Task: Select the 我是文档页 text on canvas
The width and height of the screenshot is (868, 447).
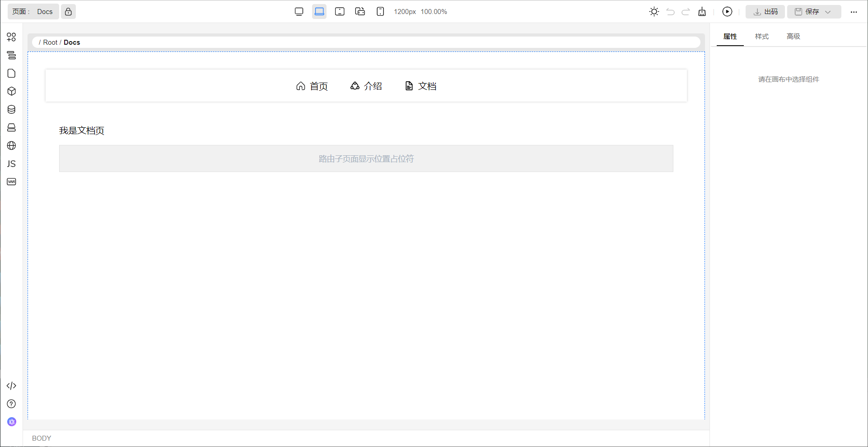Action: point(82,130)
